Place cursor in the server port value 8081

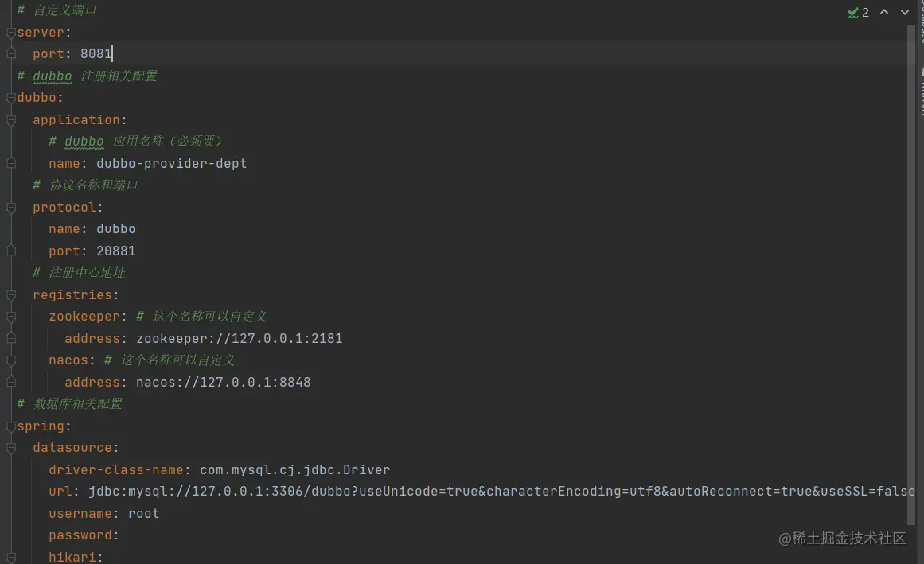click(96, 54)
